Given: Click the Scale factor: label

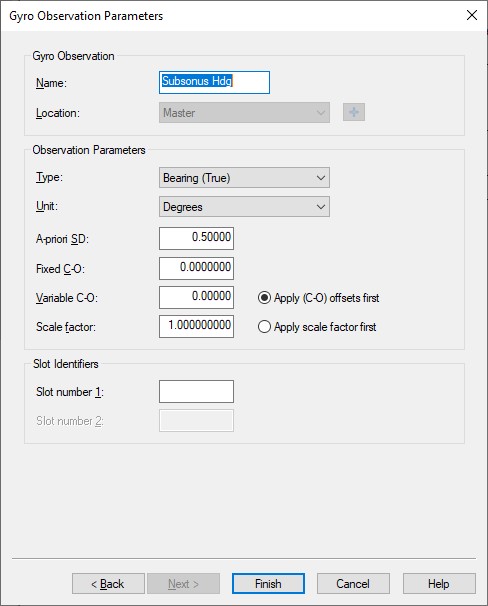Looking at the screenshot, I should pos(66,327).
